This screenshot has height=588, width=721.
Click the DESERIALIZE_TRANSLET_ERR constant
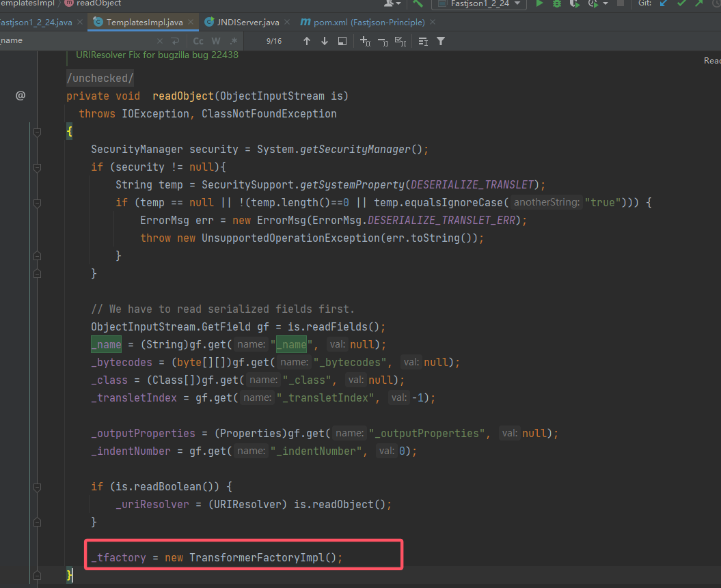pyautogui.click(x=441, y=221)
